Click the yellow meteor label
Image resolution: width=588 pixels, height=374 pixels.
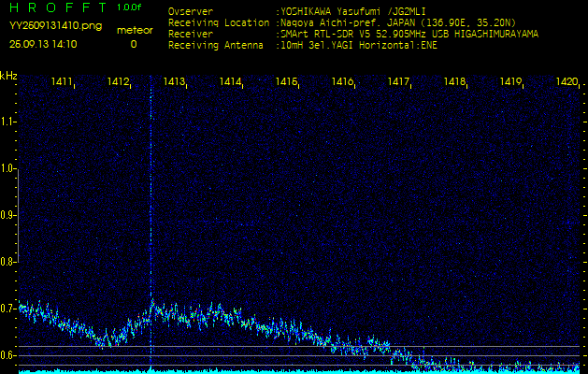[x=134, y=30]
